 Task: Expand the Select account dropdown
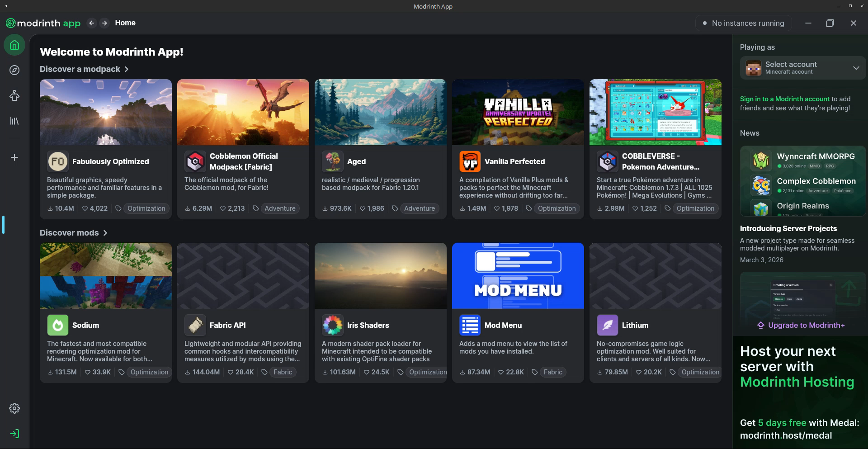(802, 68)
